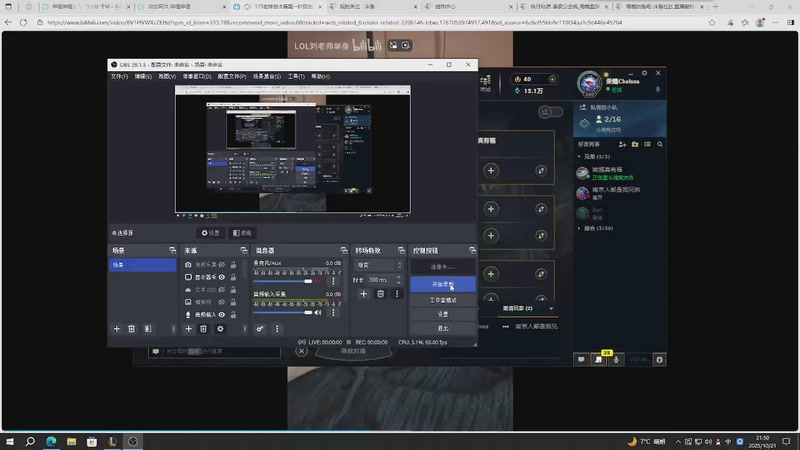
Task: Open 文件(F) menu in OBS
Action: 119,77
